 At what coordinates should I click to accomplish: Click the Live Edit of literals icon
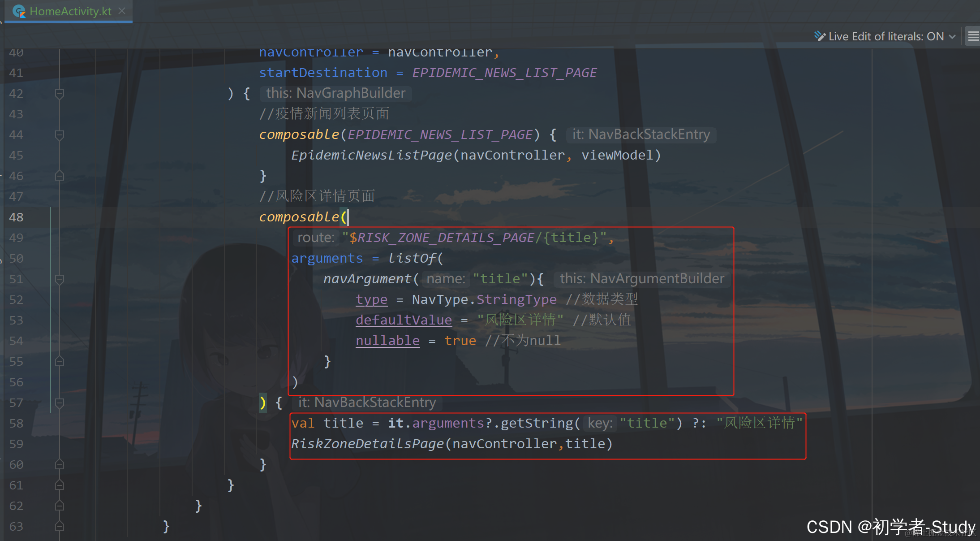(820, 36)
